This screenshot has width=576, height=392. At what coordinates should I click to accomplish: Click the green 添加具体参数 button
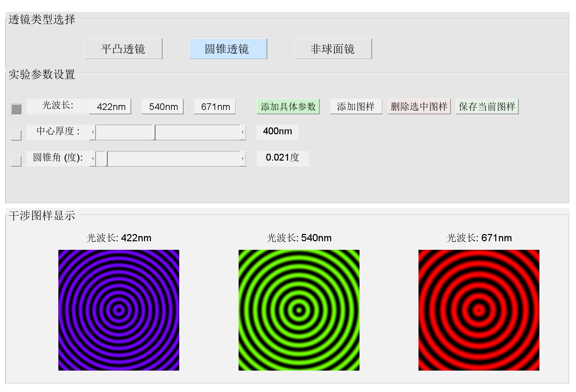tap(288, 107)
